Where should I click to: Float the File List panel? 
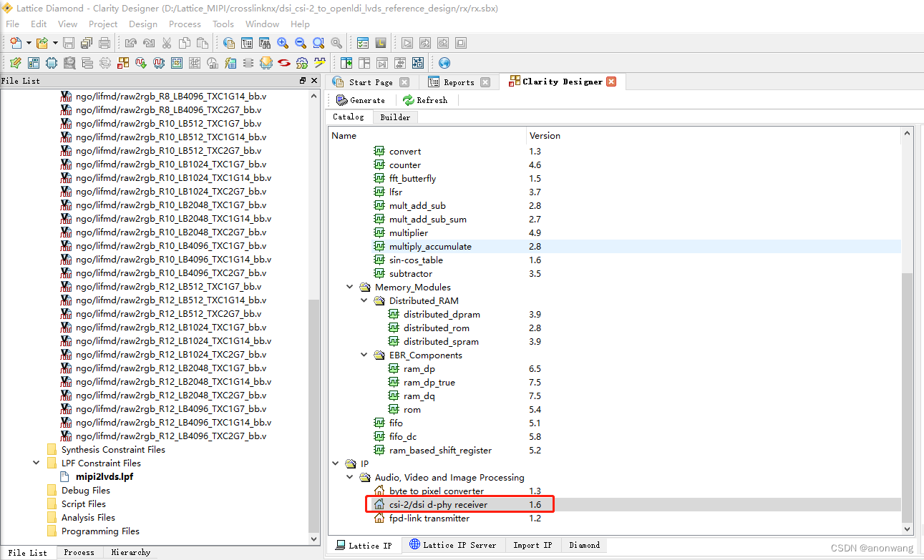point(303,81)
